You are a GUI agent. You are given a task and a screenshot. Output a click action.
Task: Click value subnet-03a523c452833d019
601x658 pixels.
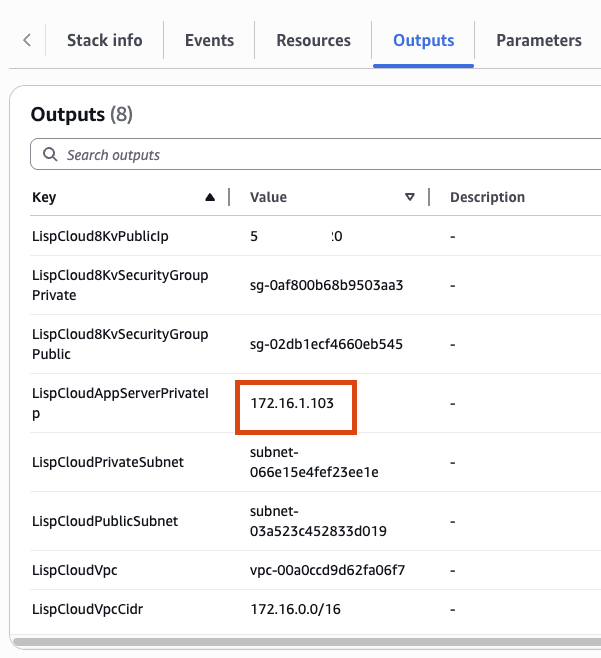click(318, 521)
